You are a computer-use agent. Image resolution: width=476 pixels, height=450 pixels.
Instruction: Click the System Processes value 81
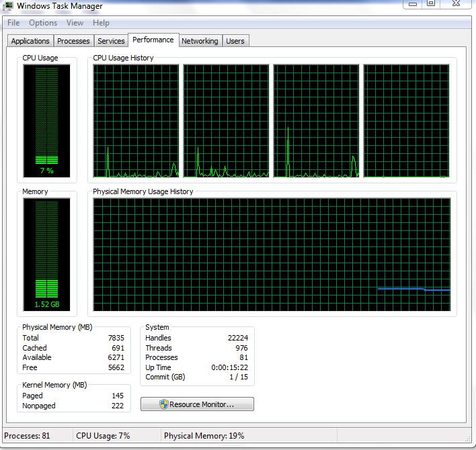point(244,357)
